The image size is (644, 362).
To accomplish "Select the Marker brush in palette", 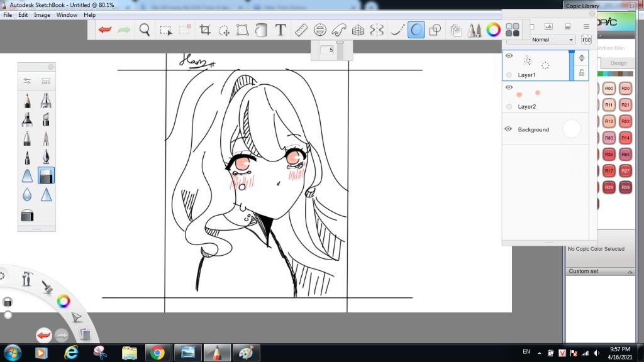I will [x=27, y=119].
